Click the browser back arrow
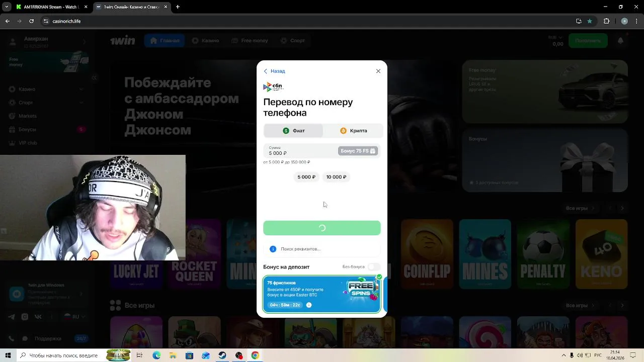This screenshot has width=644, height=362. (x=7, y=21)
